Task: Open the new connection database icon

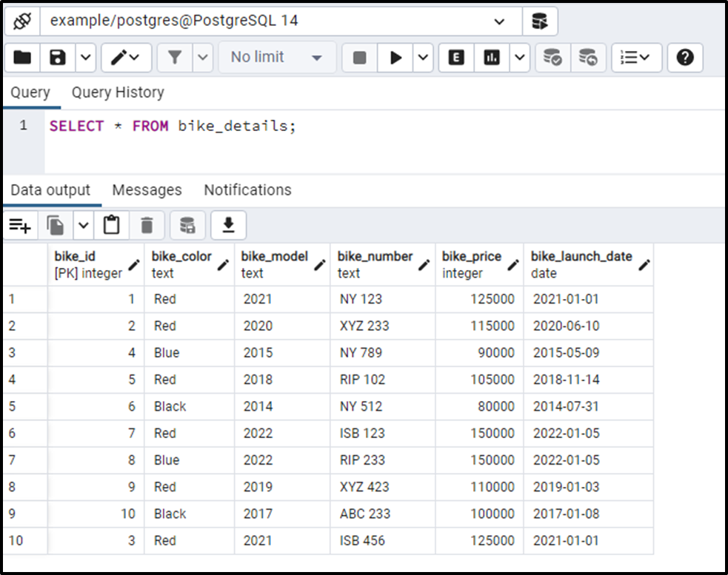Action: click(x=539, y=21)
